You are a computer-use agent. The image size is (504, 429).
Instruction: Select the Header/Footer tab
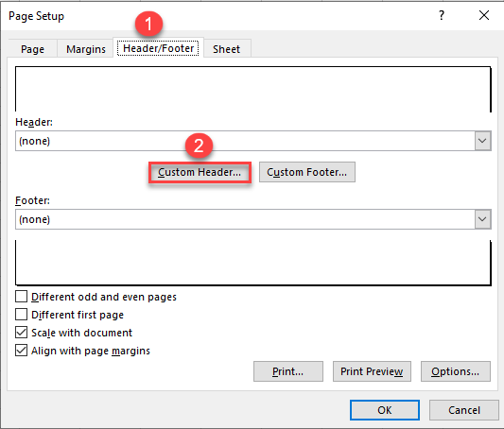(x=158, y=48)
